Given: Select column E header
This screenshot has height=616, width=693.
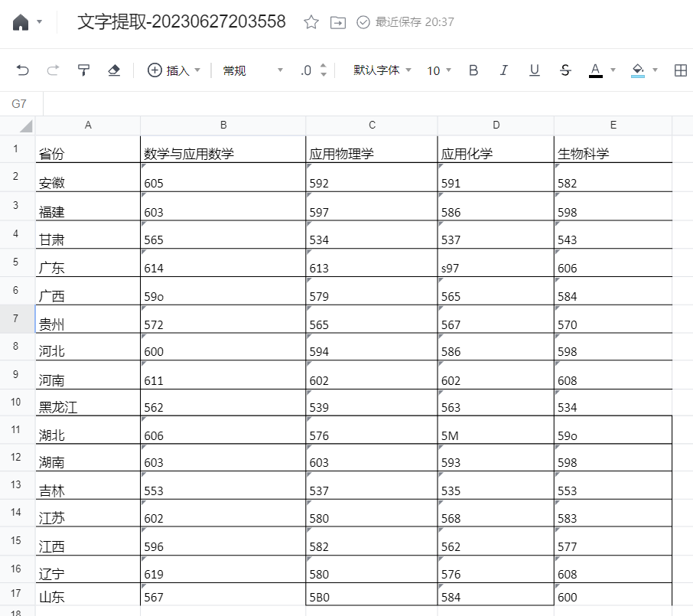Looking at the screenshot, I should [613, 125].
